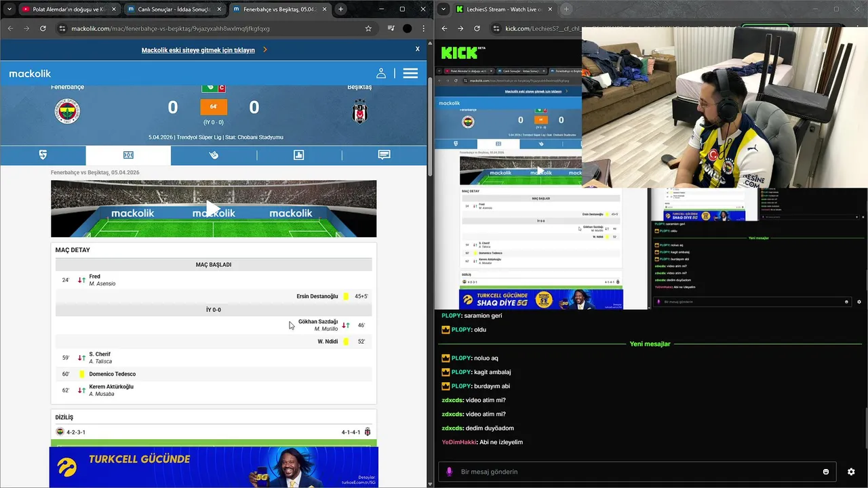Open the Turkcell Gücünde banner ad

pyautogui.click(x=214, y=467)
